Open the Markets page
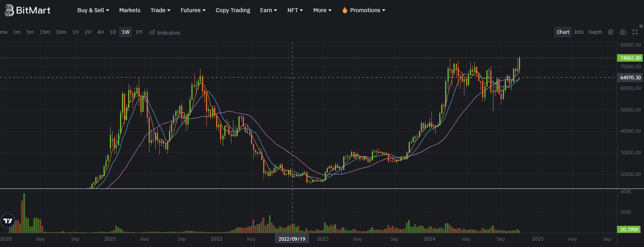Image resolution: width=644 pixels, height=247 pixels. click(x=130, y=10)
